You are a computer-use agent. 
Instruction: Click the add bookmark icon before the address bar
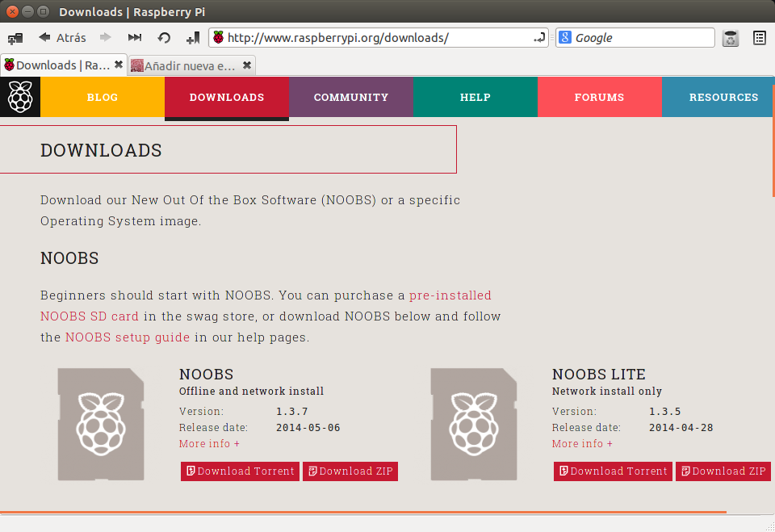tap(192, 37)
